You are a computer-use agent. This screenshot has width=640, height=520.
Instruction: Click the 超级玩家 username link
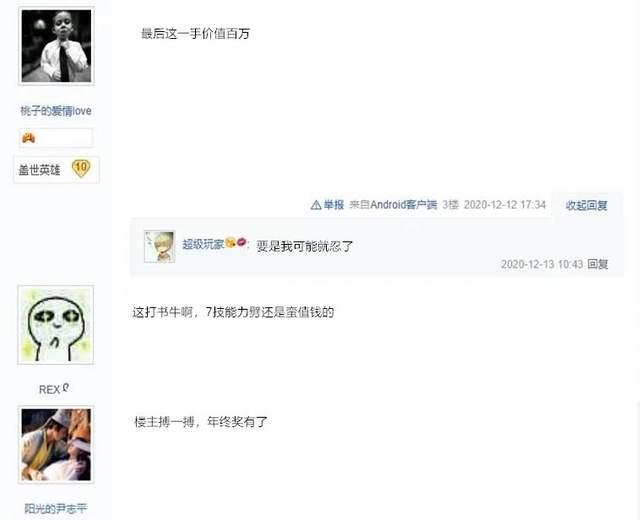[203, 244]
